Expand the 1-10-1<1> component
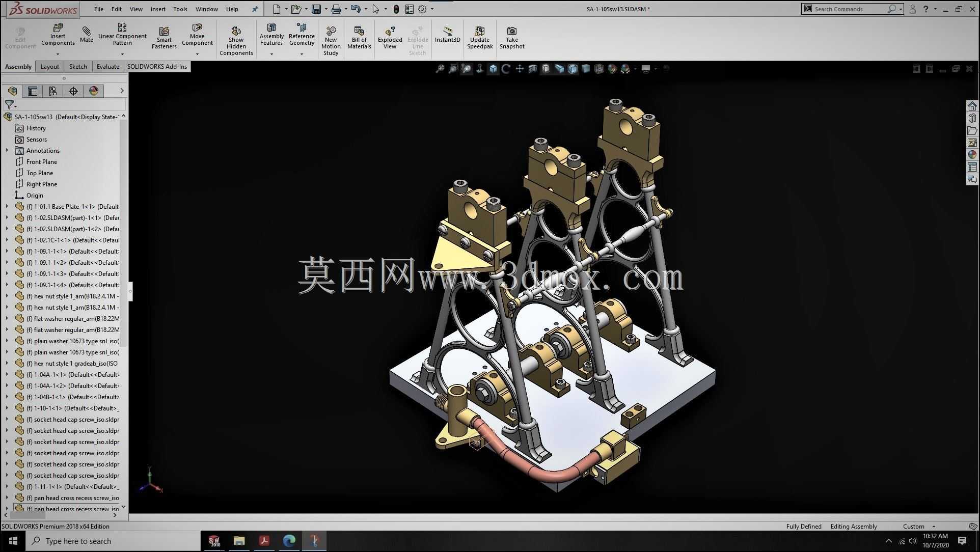This screenshot has width=980, height=552. (x=7, y=408)
